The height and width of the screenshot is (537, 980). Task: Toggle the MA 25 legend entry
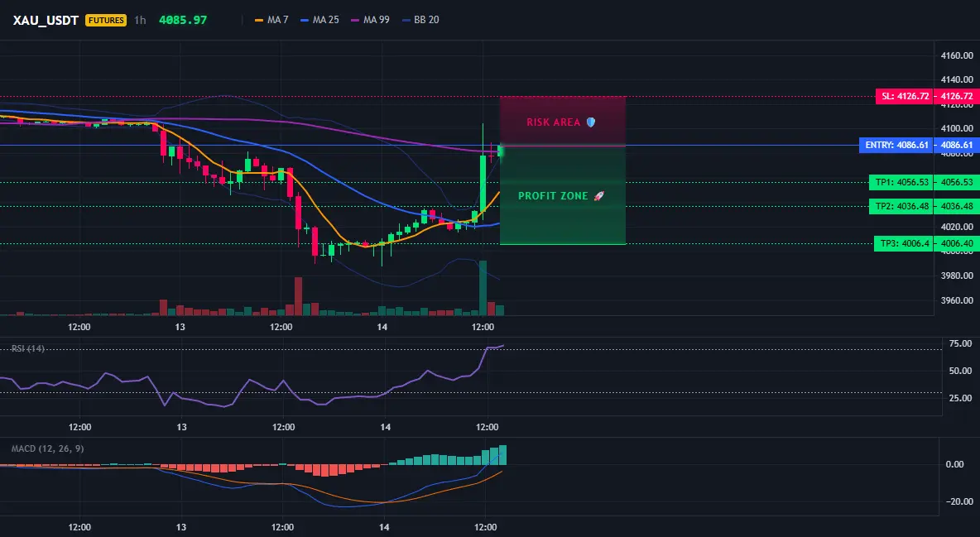(319, 20)
